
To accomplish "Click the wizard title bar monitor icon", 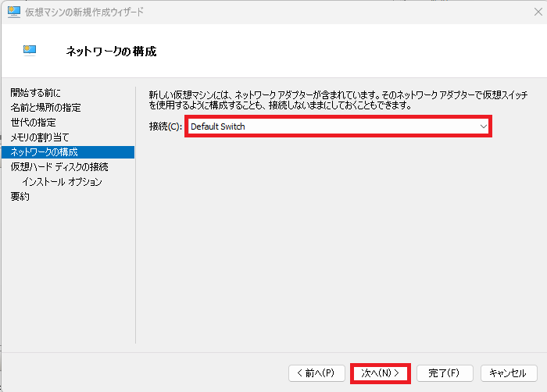I will coord(13,12).
